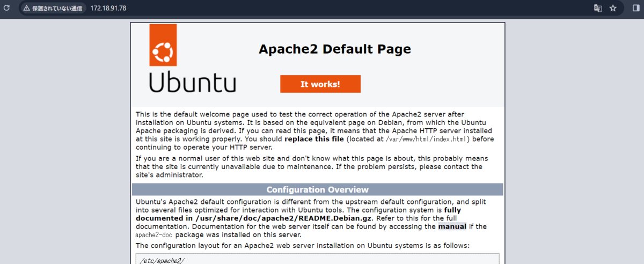Open the "manual" documentation link

(x=452, y=226)
